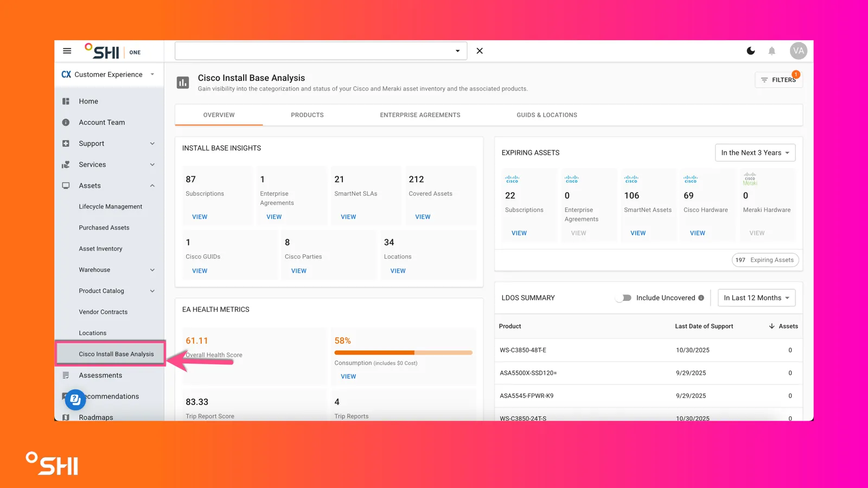View the 87 Subscriptions insight
868x488 pixels.
pos(200,217)
